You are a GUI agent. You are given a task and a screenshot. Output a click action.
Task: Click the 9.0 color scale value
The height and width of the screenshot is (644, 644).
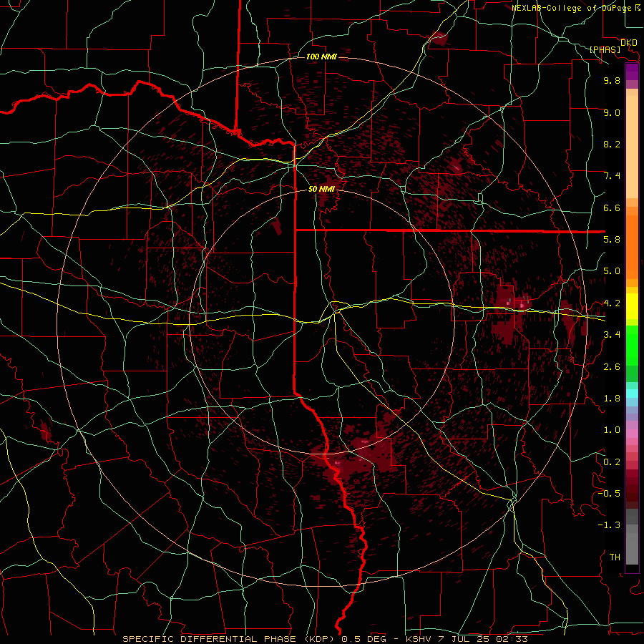(612, 112)
